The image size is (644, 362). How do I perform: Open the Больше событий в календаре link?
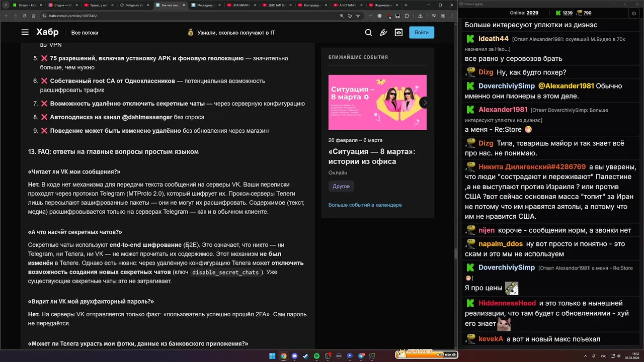pyautogui.click(x=365, y=205)
